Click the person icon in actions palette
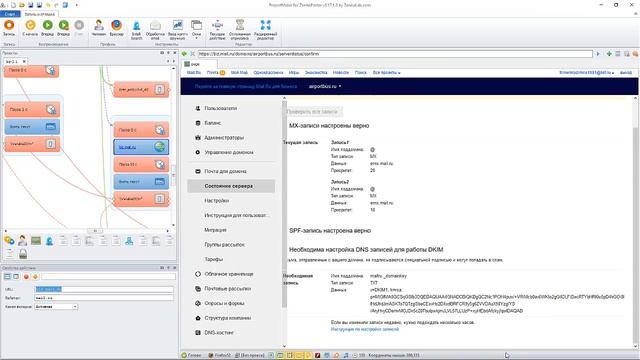The height and width of the screenshot is (360, 640). click(x=22, y=241)
